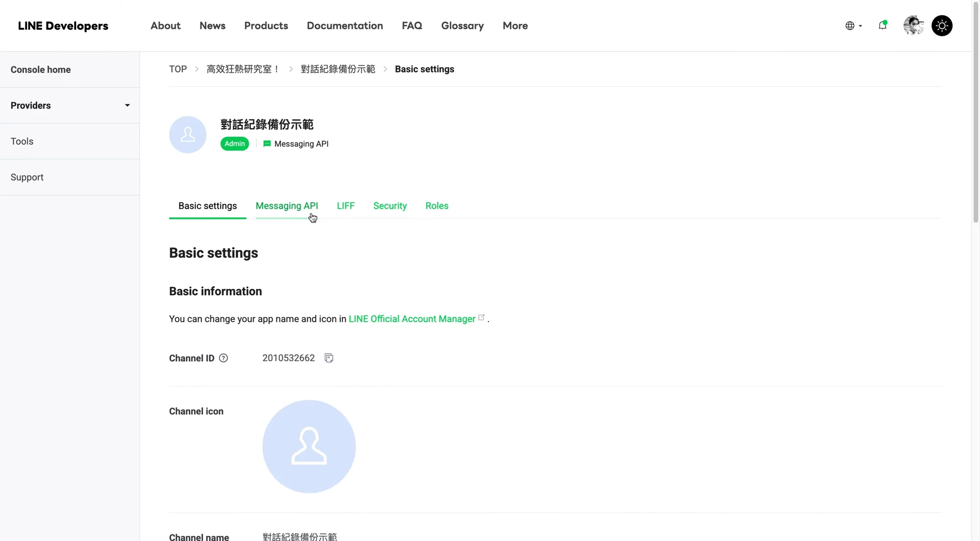Click the large Channel icon image
The width and height of the screenshot is (980, 541).
pyautogui.click(x=309, y=446)
